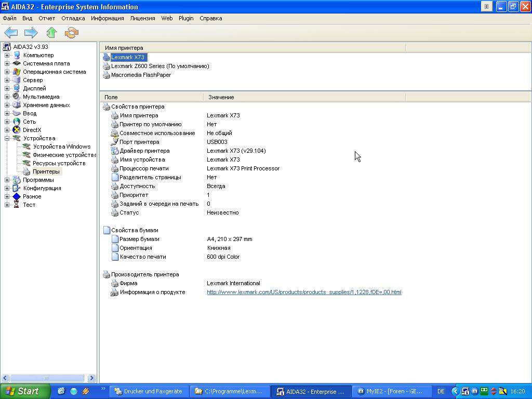Click the Хранение данных icon
The image size is (532, 399).
point(16,105)
